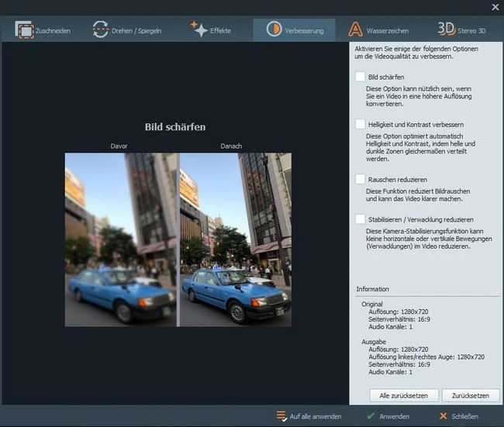Click Auf alle anwenden label
The height and width of the screenshot is (427, 504).
click(316, 416)
